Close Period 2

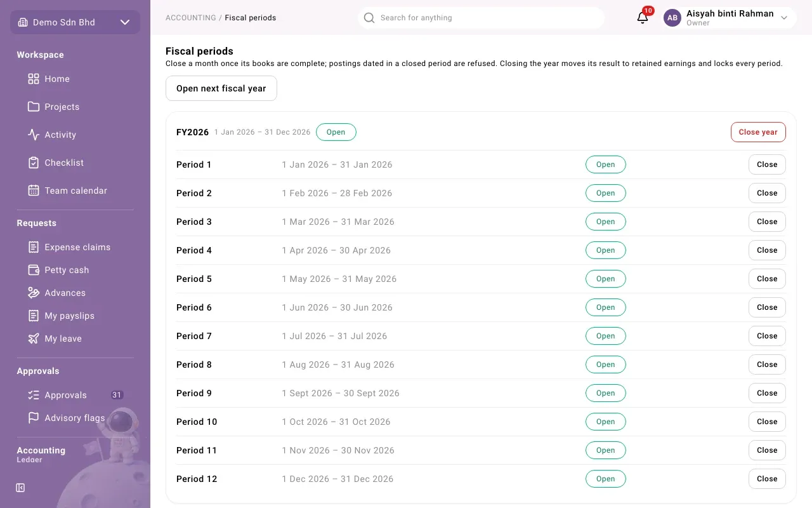(767, 193)
